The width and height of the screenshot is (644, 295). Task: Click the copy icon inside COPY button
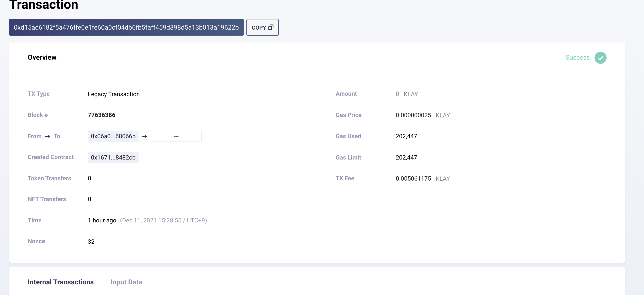tap(271, 27)
